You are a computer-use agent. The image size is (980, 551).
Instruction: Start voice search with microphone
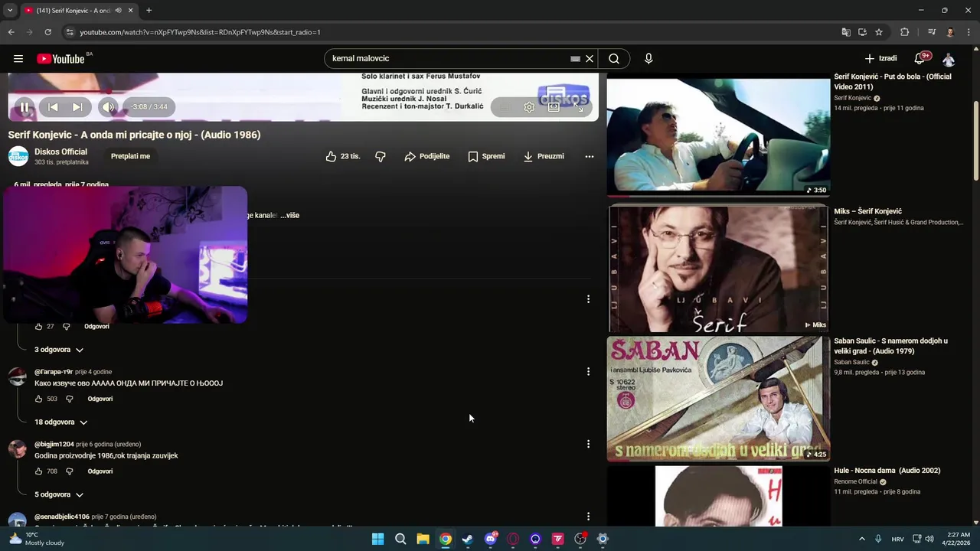648,59
